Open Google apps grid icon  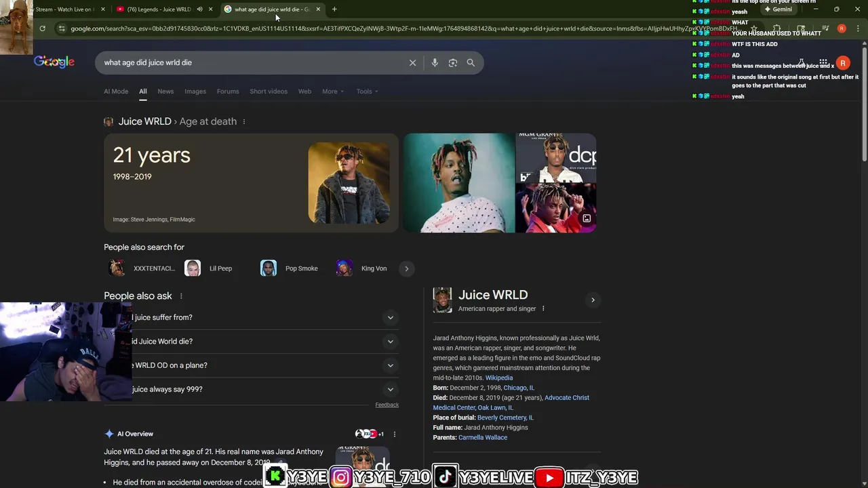point(823,62)
